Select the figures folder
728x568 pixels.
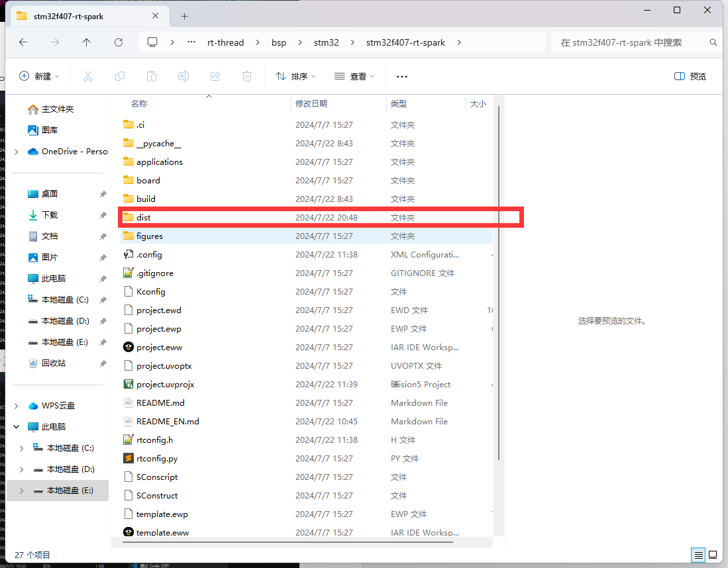point(307,236)
